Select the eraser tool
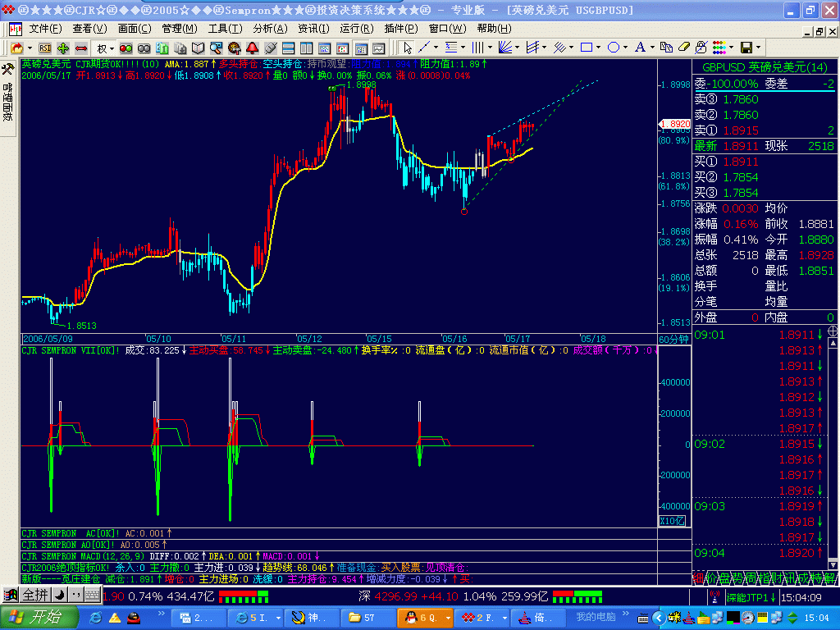This screenshot has height=630, width=840. (684, 48)
